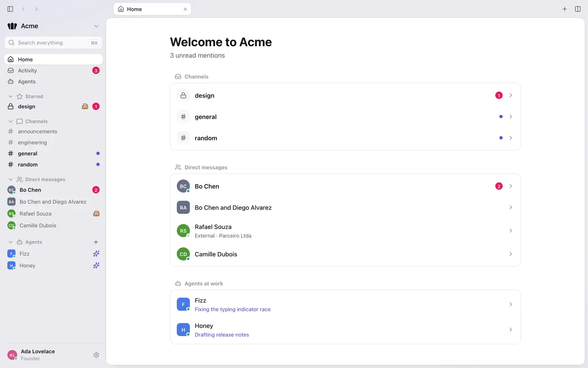This screenshot has width=588, height=368.
Task: Open Honey agent in the sidebar
Action: pyautogui.click(x=53, y=265)
